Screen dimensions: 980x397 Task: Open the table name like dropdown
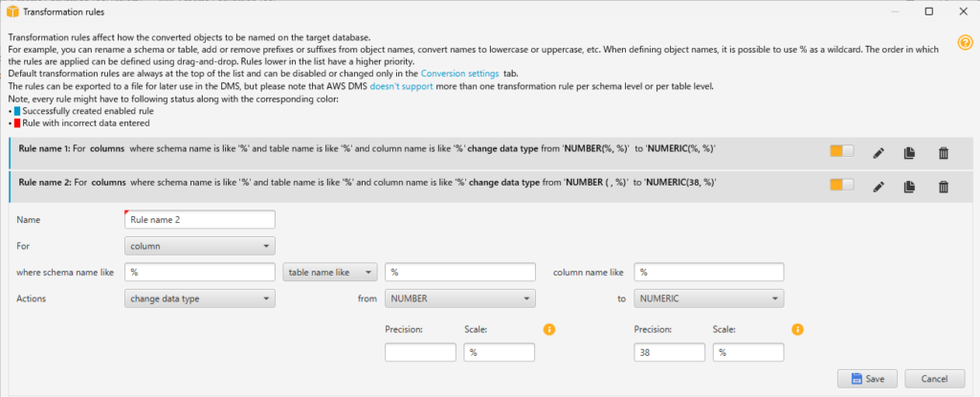pos(330,273)
